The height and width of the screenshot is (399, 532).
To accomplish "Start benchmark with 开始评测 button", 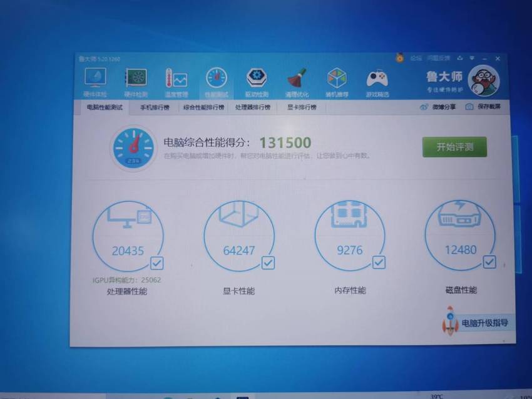I will coord(454,147).
